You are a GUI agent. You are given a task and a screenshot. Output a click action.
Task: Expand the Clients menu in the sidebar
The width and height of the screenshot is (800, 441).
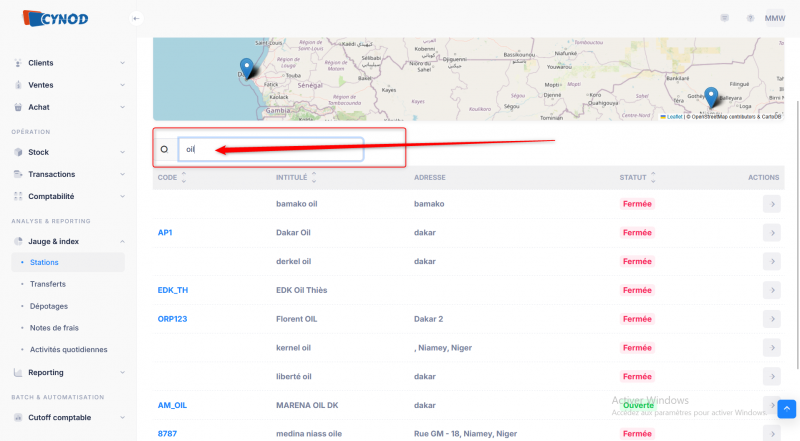click(x=68, y=63)
